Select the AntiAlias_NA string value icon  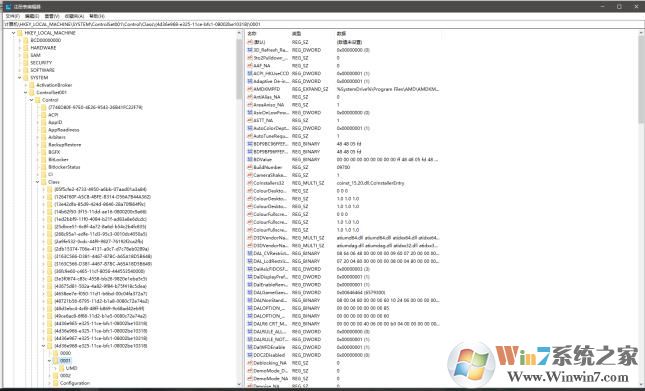(250, 97)
